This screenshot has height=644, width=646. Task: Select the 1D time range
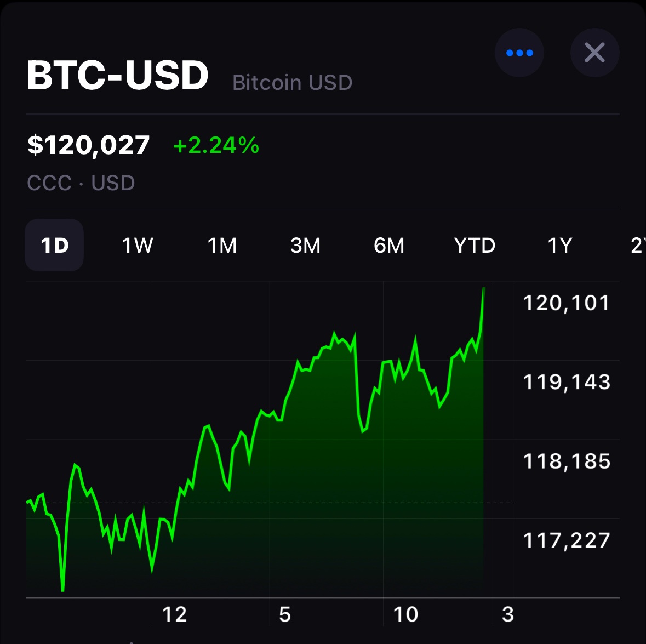(x=55, y=245)
